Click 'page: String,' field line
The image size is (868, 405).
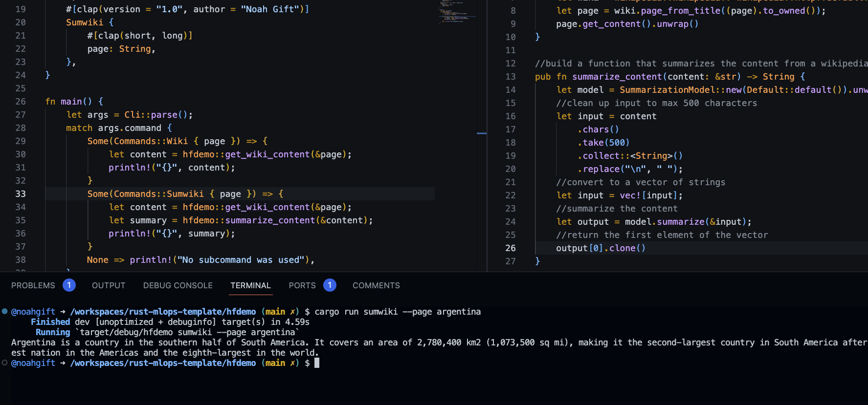point(121,48)
